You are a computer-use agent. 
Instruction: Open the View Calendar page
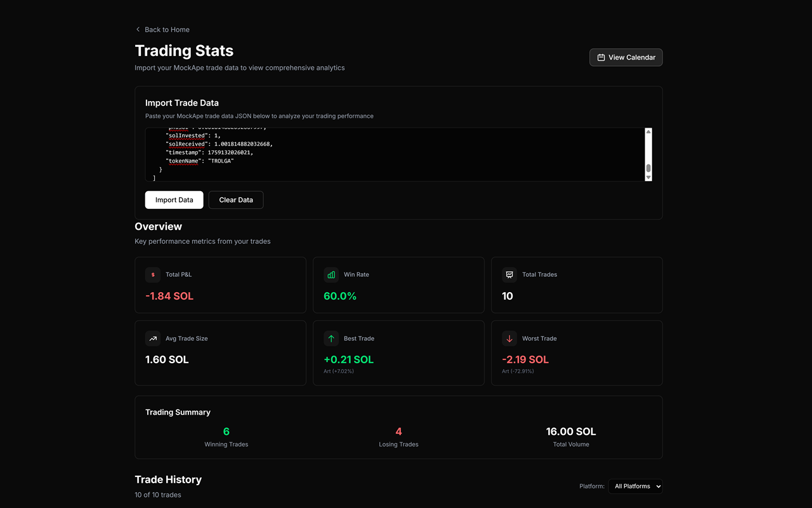click(x=625, y=57)
